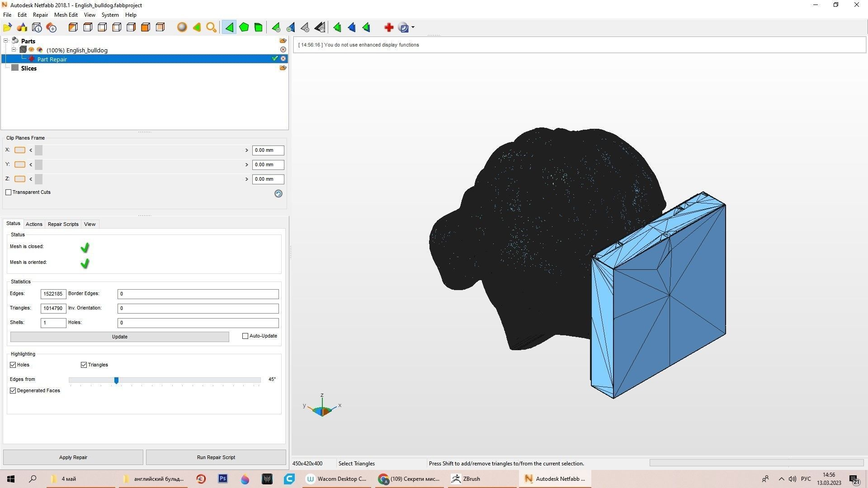This screenshot has width=868, height=488.
Task: Open the Mesh Edit menu
Action: point(66,15)
